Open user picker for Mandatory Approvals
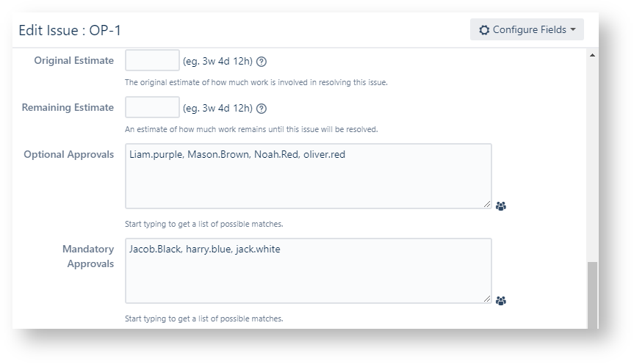This screenshot has height=364, width=634. pyautogui.click(x=501, y=300)
